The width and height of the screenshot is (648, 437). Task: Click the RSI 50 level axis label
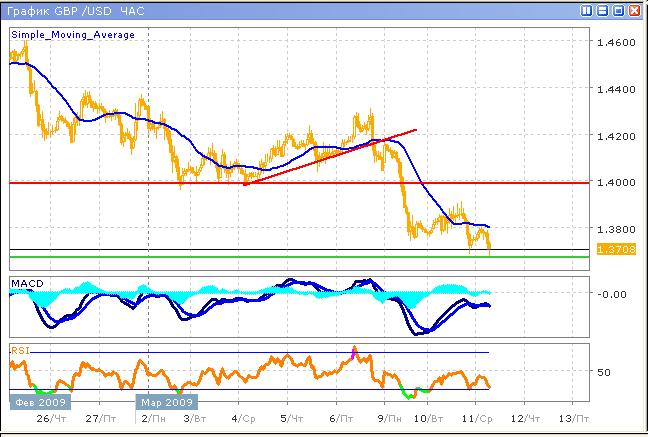tap(603, 372)
